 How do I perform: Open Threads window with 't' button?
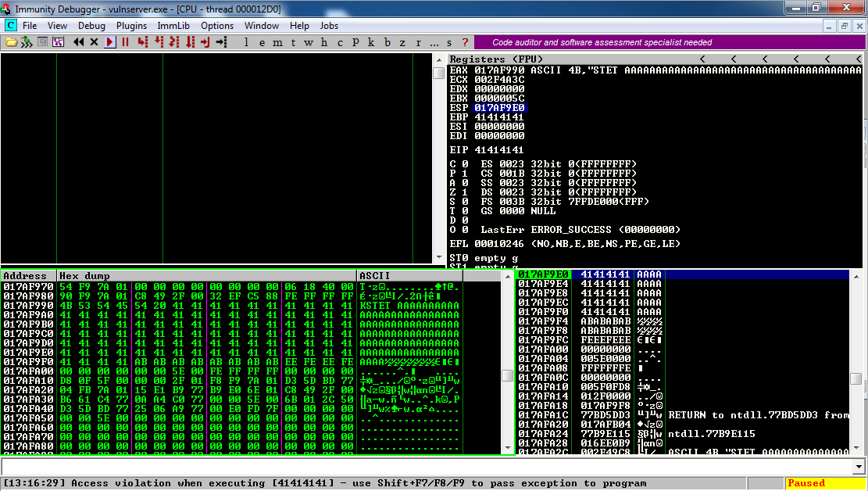tap(293, 42)
